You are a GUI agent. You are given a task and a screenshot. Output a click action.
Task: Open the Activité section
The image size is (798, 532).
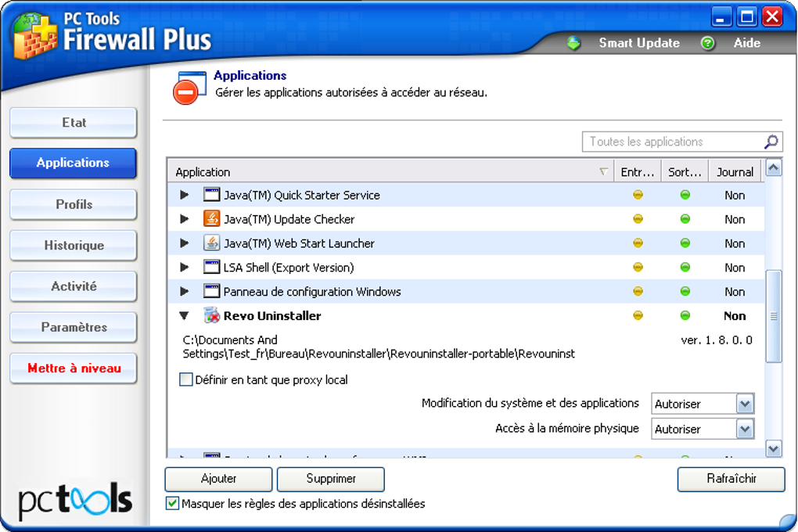pos(74,286)
